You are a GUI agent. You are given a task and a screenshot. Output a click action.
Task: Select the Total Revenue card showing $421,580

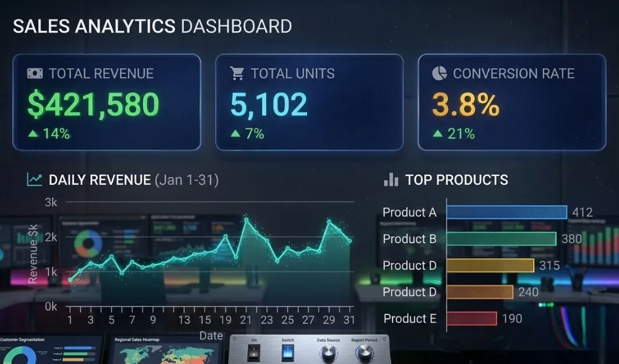[x=107, y=103]
